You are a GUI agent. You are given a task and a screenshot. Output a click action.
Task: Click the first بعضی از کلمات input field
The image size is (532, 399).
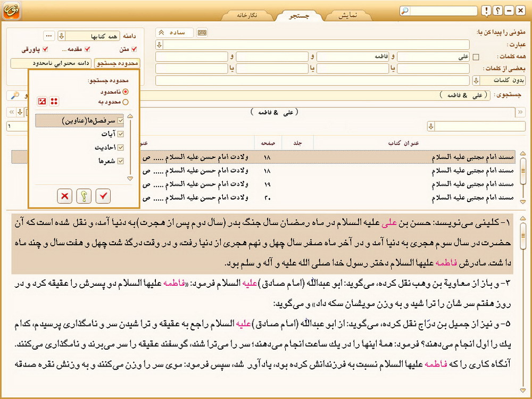click(433, 69)
